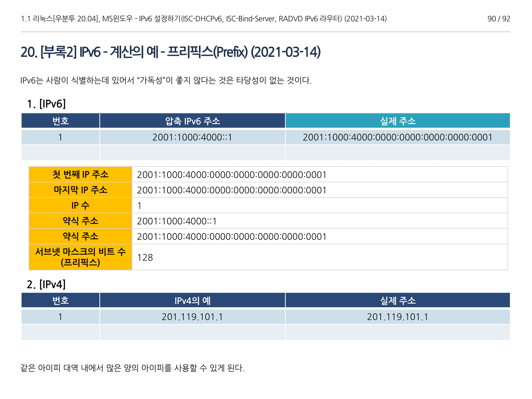This screenshot has width=532, height=399.
Task: Click the intro sentence beginning with IPv6는
Action: pos(166,80)
